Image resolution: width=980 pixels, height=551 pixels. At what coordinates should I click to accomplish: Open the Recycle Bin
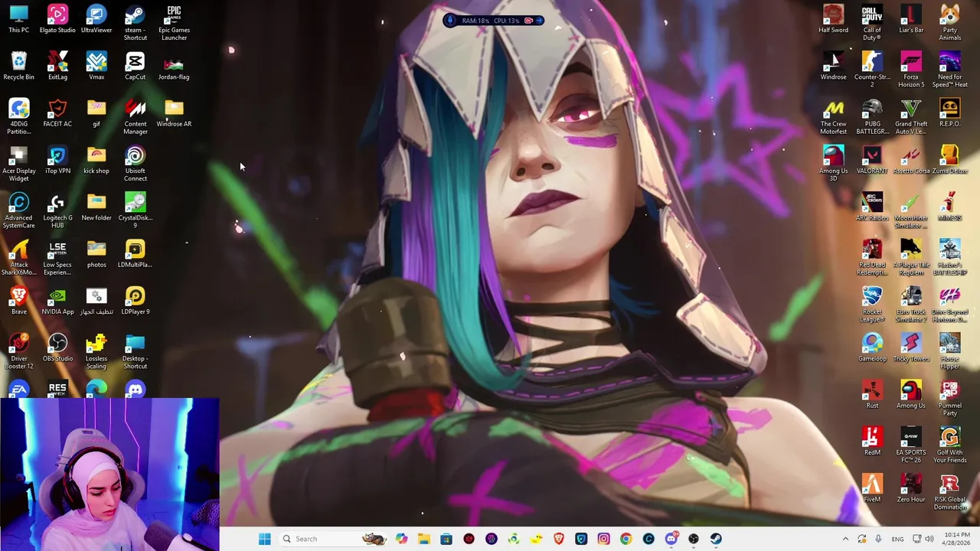[19, 67]
